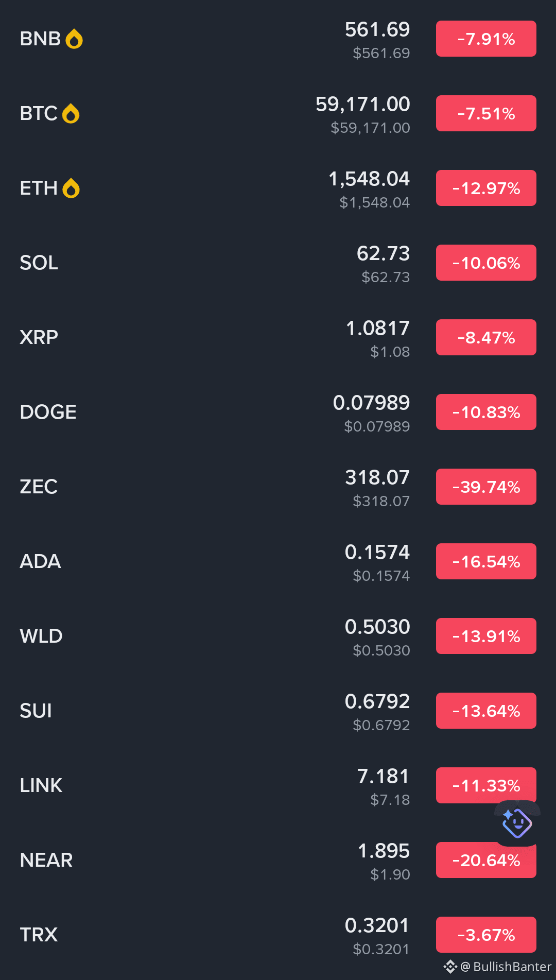Open the floating AI assistant face icon

517,823
